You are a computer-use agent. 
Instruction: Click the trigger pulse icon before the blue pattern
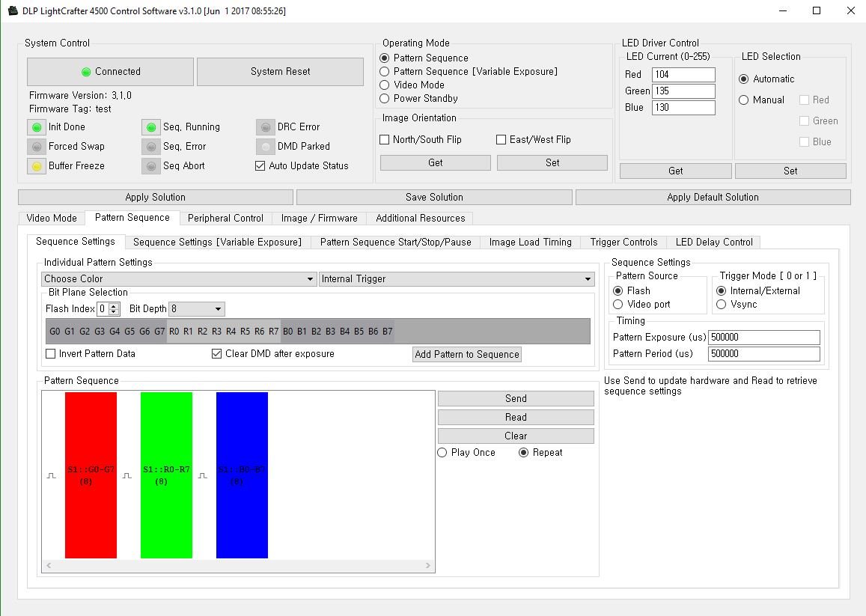(203, 476)
